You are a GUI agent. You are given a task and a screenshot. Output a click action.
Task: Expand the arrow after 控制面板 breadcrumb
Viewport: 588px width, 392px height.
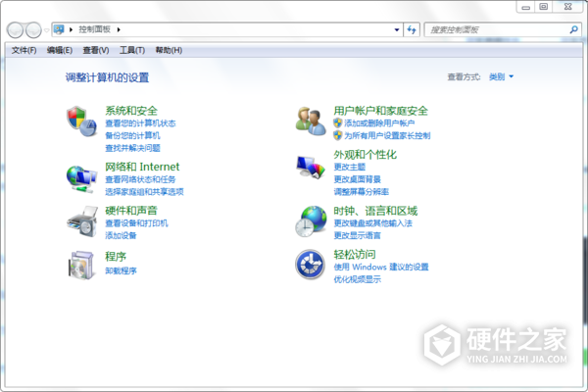pos(119,29)
